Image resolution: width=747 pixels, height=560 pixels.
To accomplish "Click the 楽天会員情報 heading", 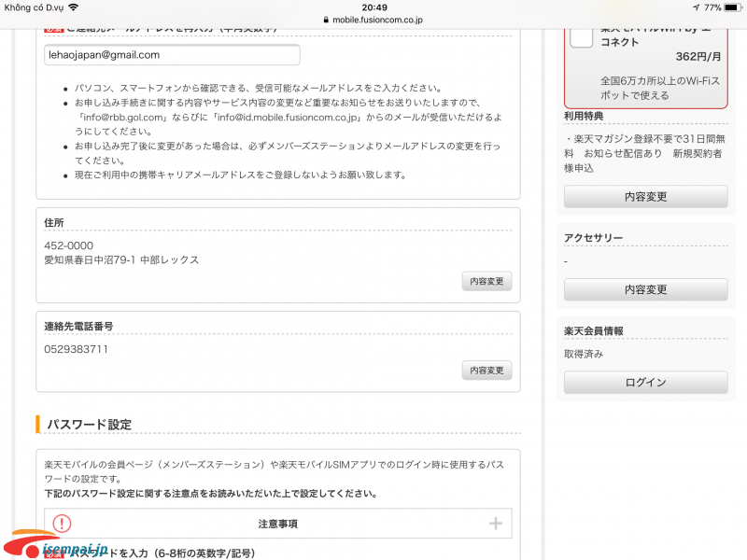I will [x=594, y=331].
